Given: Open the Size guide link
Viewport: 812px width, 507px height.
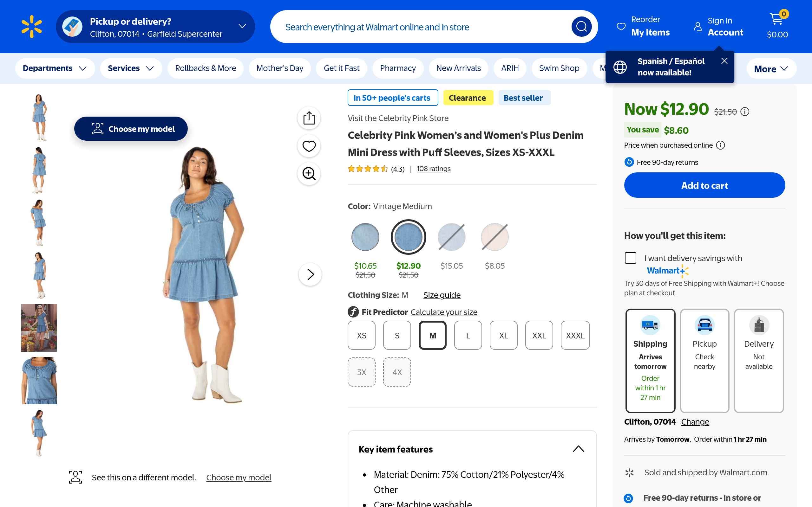Looking at the screenshot, I should coord(442,295).
